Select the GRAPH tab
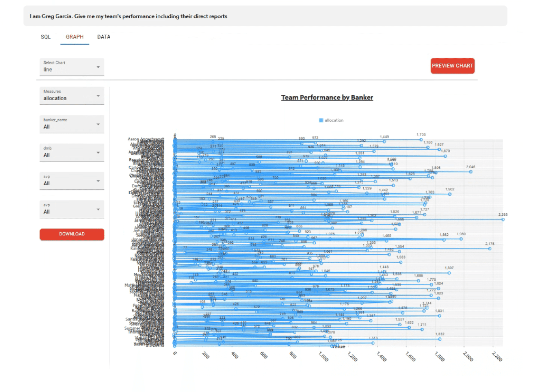Image resolution: width=547 pixels, height=392 pixels. point(75,37)
